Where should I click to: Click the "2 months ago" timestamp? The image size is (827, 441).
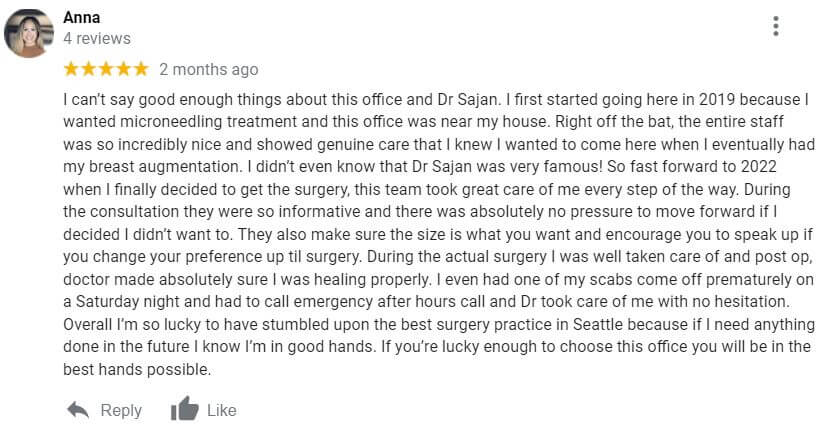click(208, 69)
